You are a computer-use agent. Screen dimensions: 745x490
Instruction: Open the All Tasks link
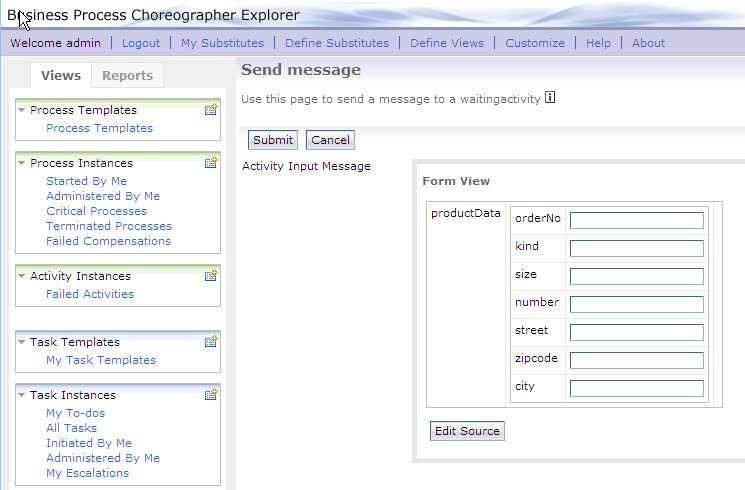click(x=71, y=428)
